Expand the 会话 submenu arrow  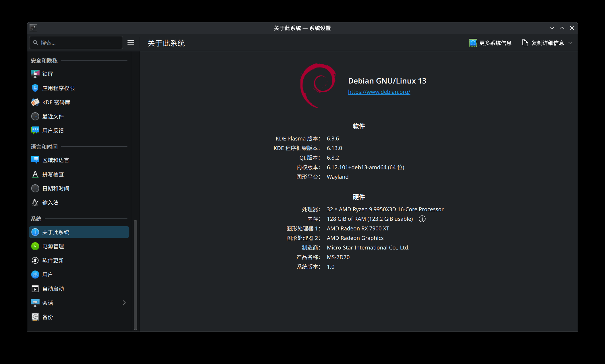pyautogui.click(x=124, y=303)
